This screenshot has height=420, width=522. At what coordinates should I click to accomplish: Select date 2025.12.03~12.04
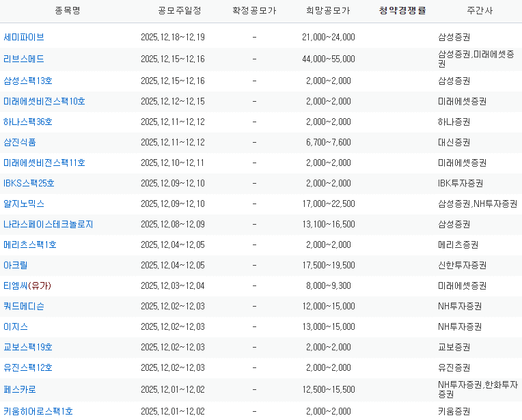[173, 286]
